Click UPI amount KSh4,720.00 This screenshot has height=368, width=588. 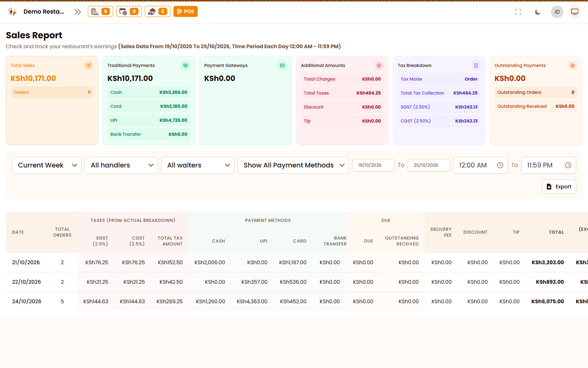tap(173, 120)
